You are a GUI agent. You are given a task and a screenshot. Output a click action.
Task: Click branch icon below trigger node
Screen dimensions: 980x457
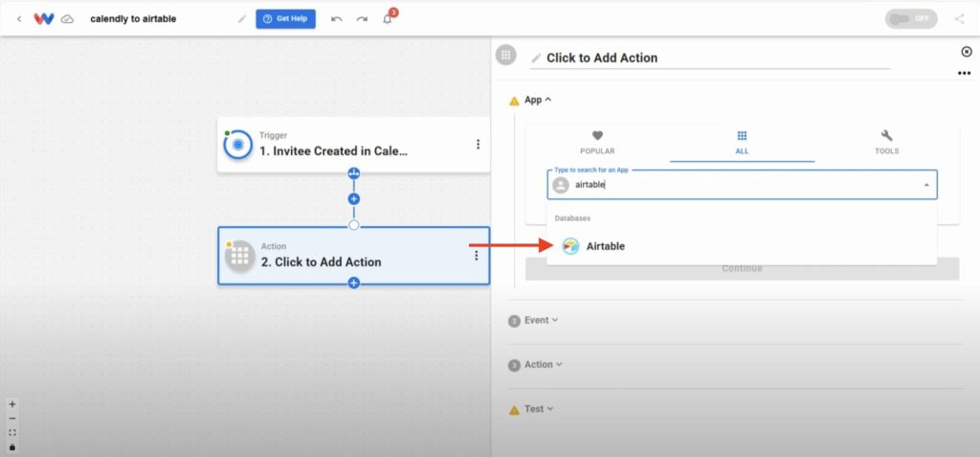click(354, 172)
